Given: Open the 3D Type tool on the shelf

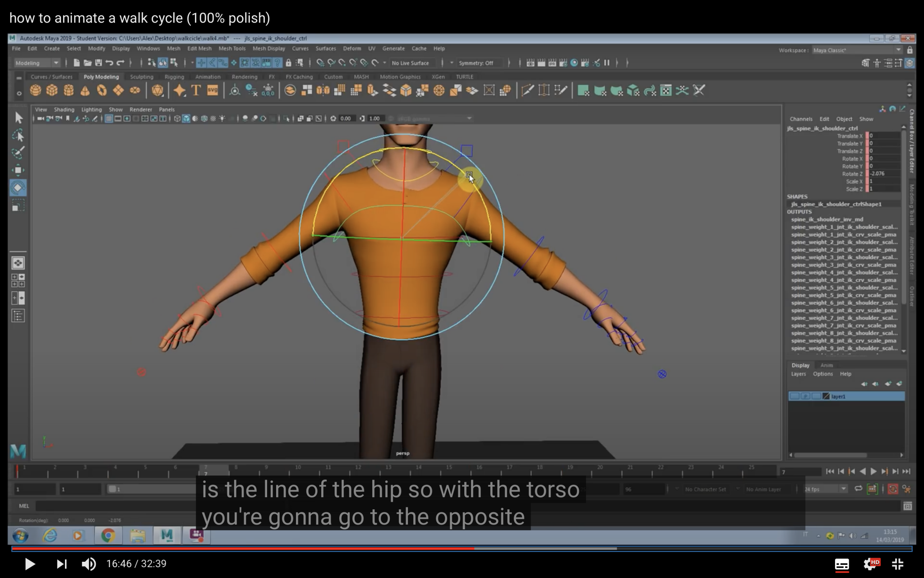Looking at the screenshot, I should (195, 90).
